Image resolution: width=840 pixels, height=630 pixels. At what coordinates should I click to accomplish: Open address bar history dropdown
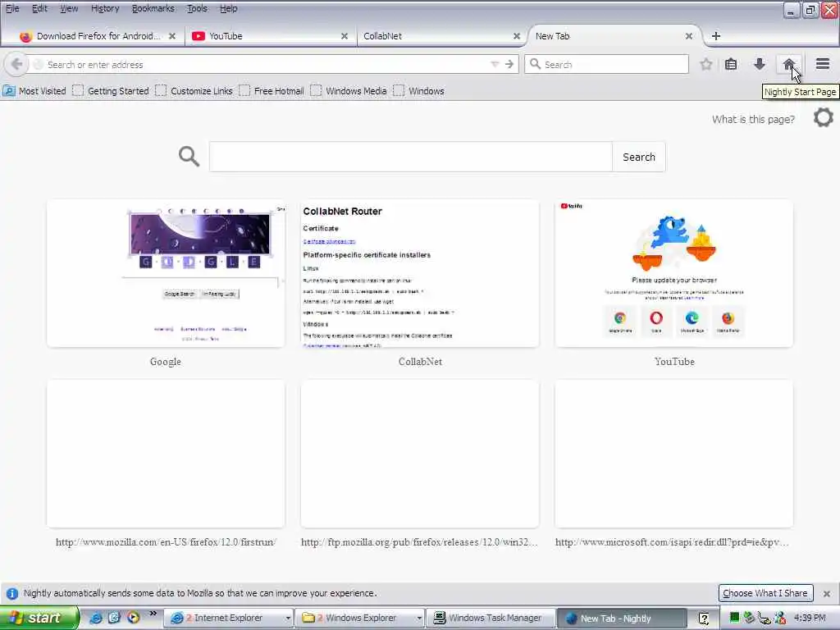495,64
